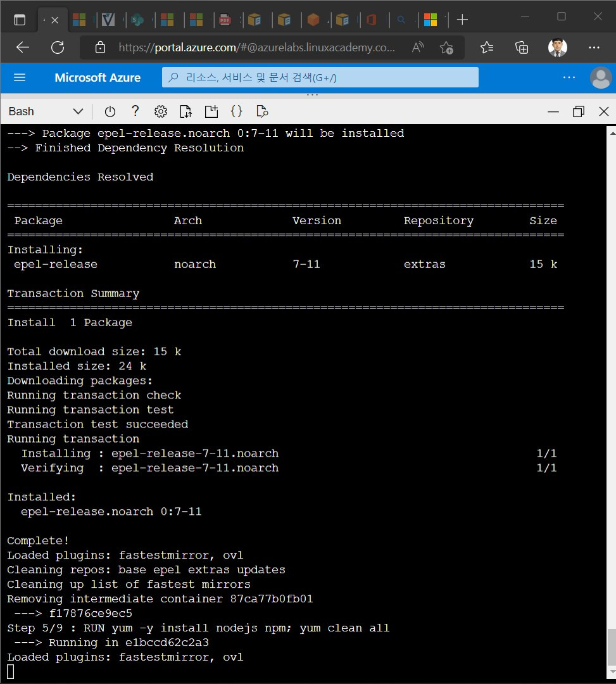This screenshot has height=684, width=616.
Task: Click 'Step 5/9 : RUN yum' line
Action: tap(198, 628)
